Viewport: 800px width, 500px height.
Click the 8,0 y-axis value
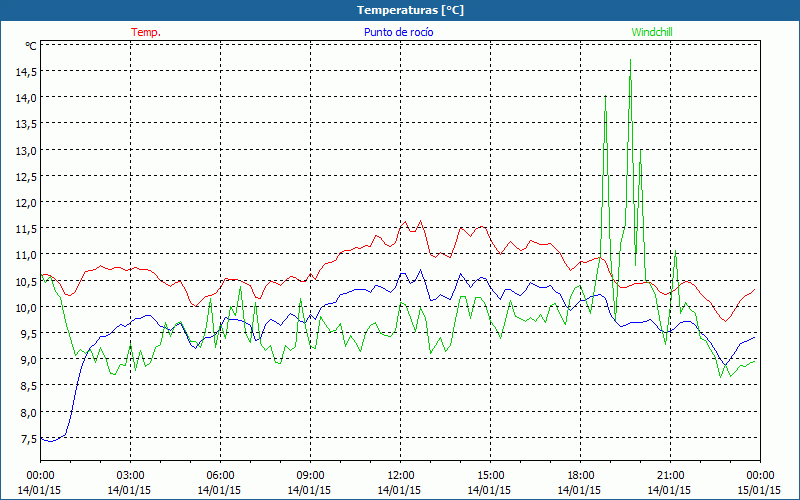[29, 413]
